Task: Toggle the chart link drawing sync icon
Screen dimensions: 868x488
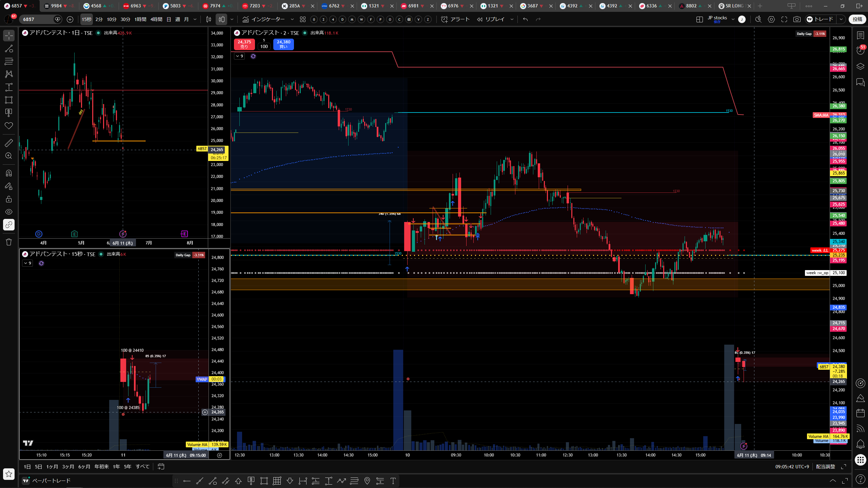Action: click(x=9, y=225)
